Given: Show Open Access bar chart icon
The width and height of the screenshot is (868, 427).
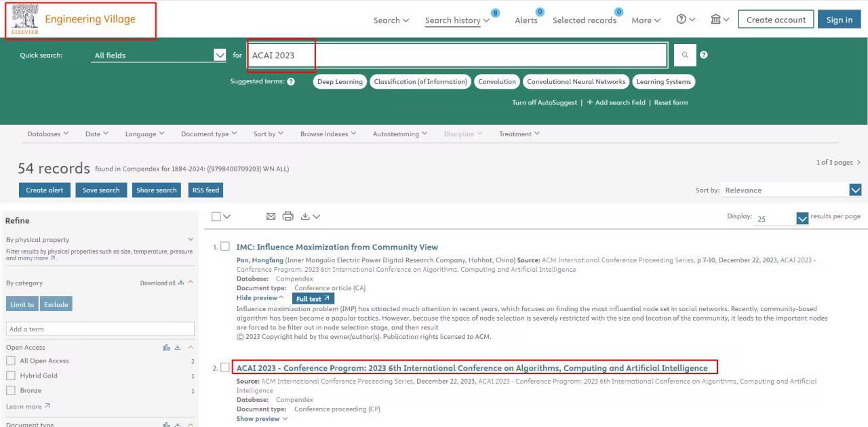Looking at the screenshot, I should (166, 348).
